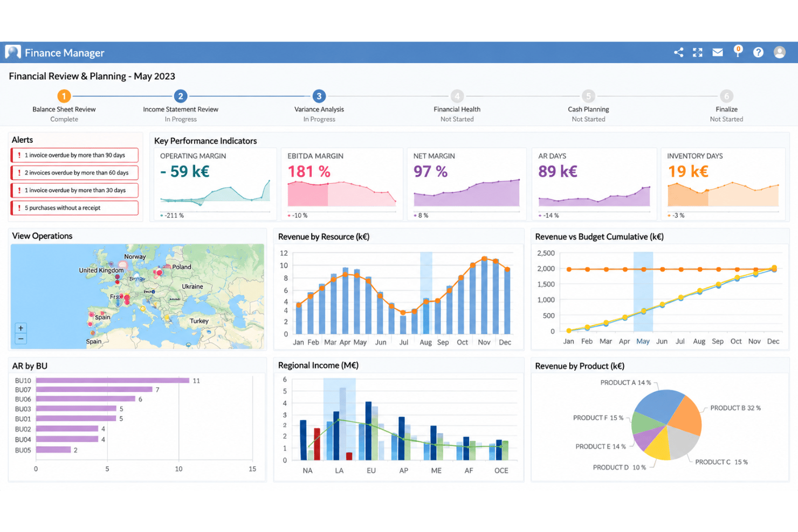Screen dimensions: 798x532
Task: Zoom in on the operations map
Action: [x=20, y=328]
